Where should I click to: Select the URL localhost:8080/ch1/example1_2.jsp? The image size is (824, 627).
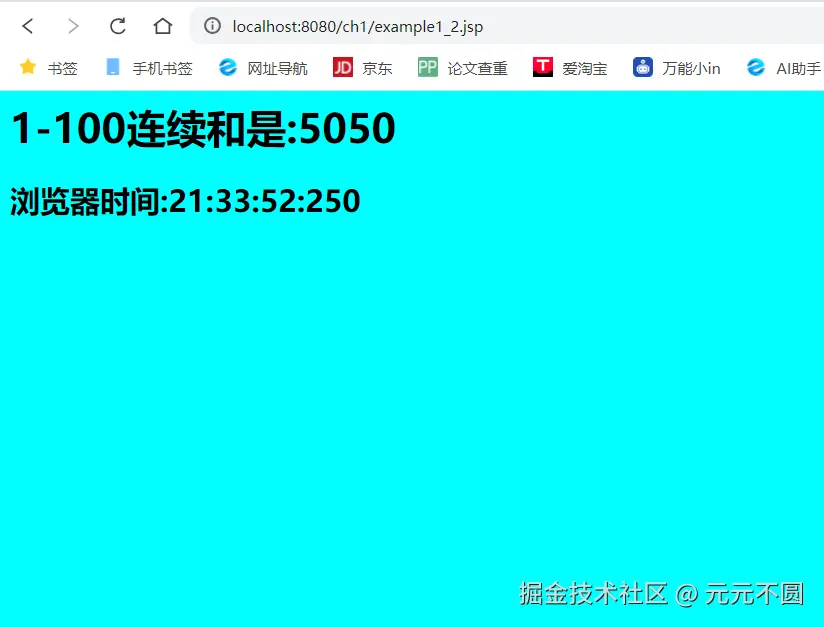[x=356, y=27]
